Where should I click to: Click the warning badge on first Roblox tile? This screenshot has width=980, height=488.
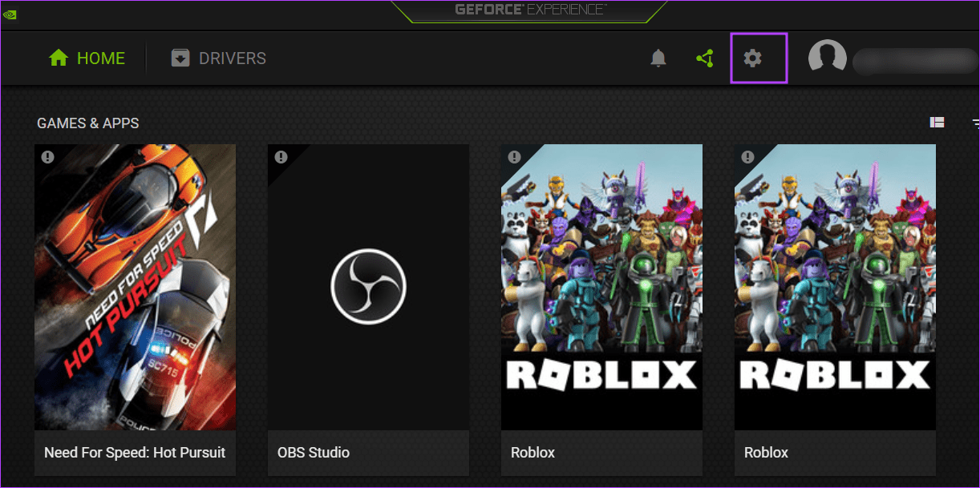click(514, 157)
